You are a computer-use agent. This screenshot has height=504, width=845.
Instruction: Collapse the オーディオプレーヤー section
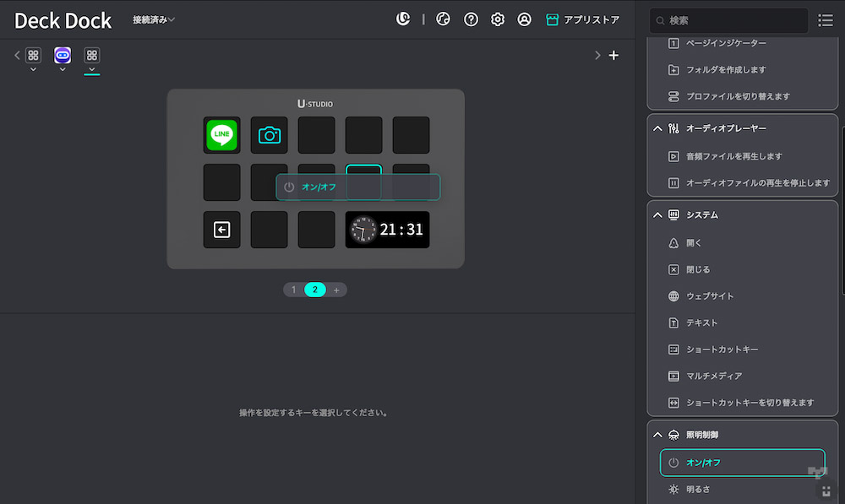pos(657,128)
